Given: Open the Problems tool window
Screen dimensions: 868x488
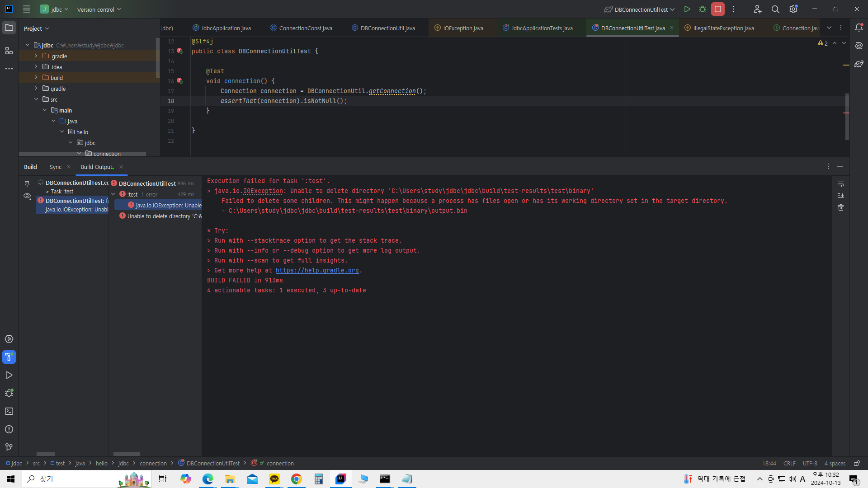Looking at the screenshot, I should coord(9,429).
